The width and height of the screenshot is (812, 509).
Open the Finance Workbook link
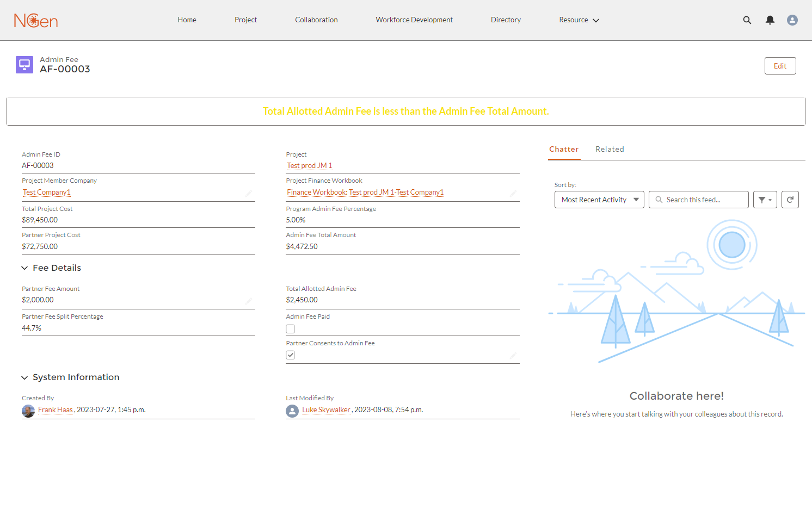pyautogui.click(x=365, y=192)
